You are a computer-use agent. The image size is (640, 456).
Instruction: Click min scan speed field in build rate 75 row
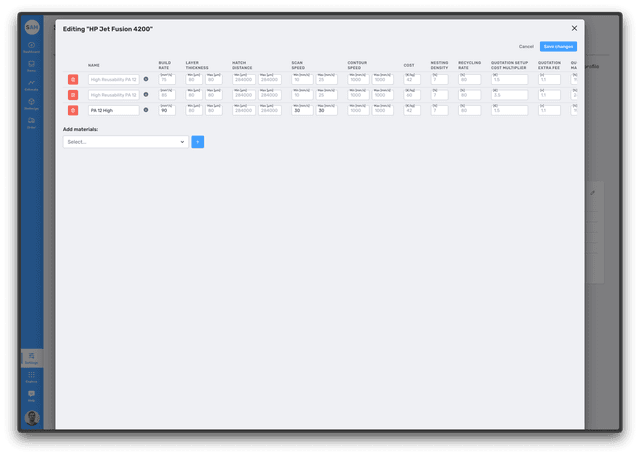coord(302,79)
